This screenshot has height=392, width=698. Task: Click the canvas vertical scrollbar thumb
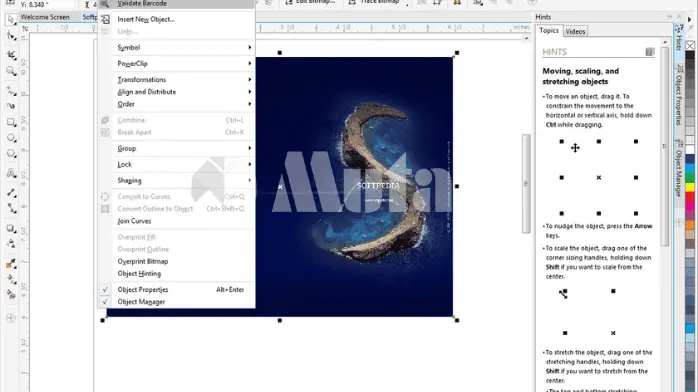[526, 183]
